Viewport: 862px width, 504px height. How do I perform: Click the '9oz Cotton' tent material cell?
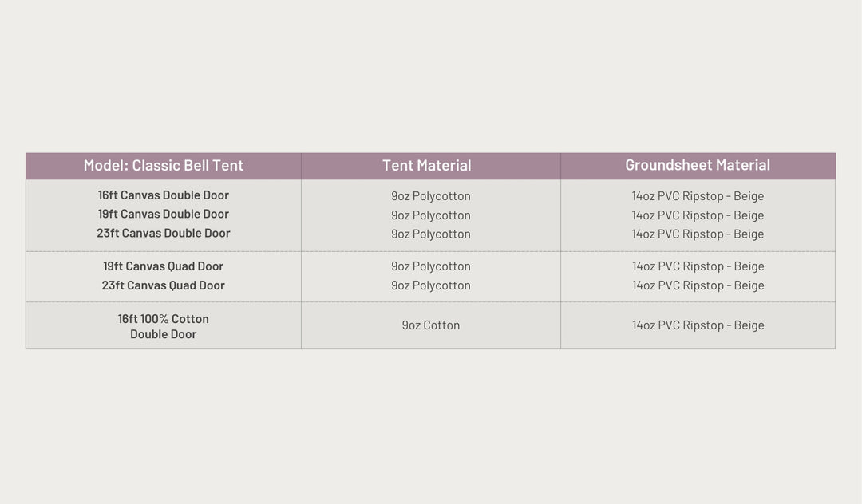pyautogui.click(x=431, y=325)
